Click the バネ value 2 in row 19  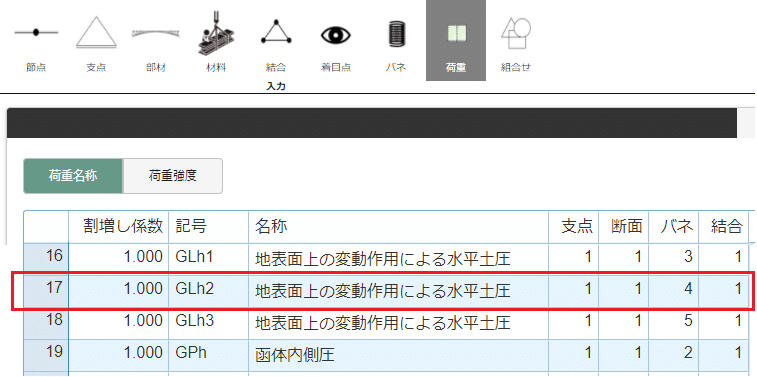(x=673, y=355)
